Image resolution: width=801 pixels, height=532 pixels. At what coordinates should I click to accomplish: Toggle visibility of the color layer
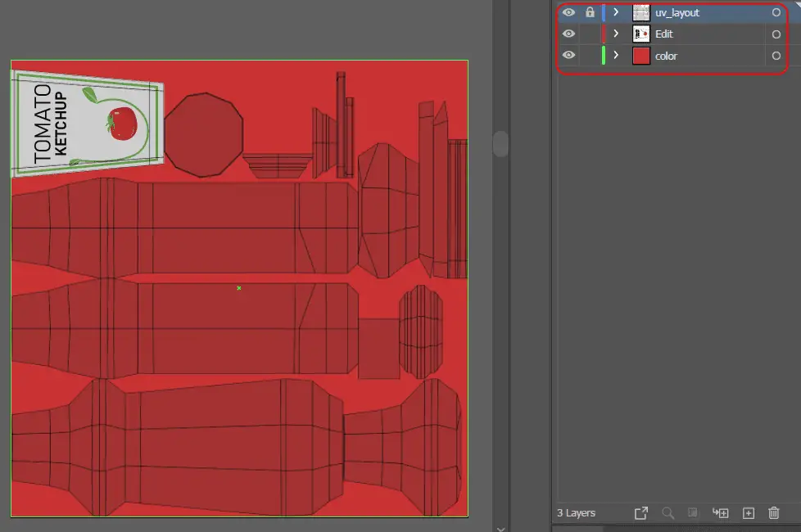pyautogui.click(x=568, y=55)
